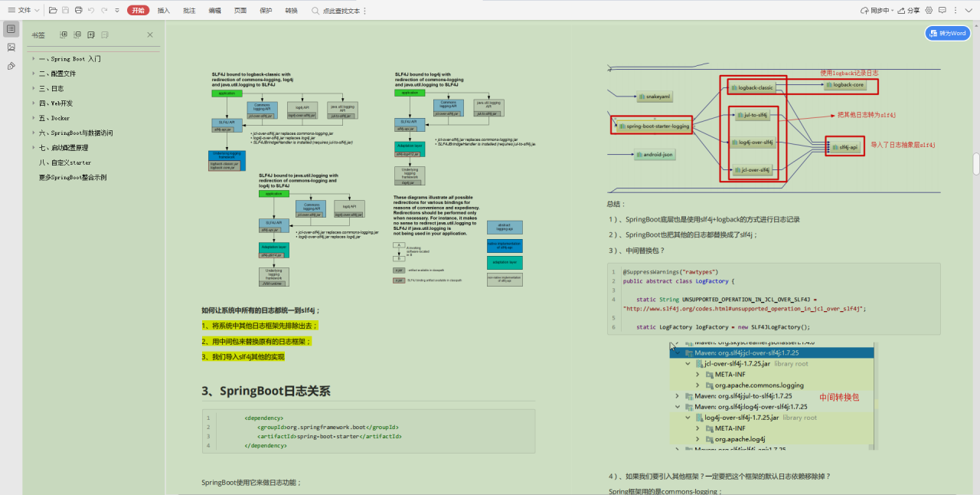Expand the 四、Web开发 bookmark
Viewport: 980px width, 495px height.
pyautogui.click(x=33, y=103)
